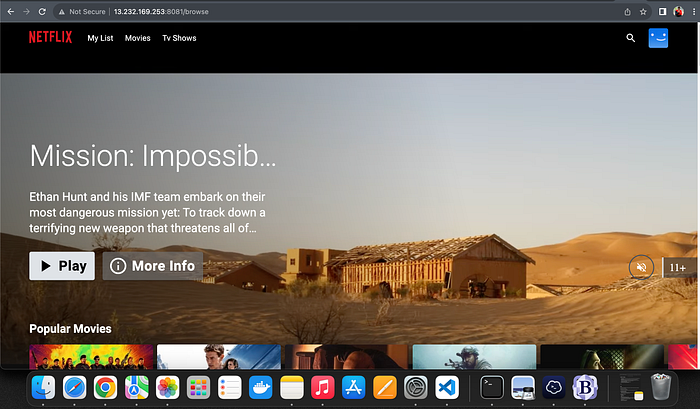This screenshot has width=700, height=409.
Task: Reload the Netflix page
Action: pos(42,12)
